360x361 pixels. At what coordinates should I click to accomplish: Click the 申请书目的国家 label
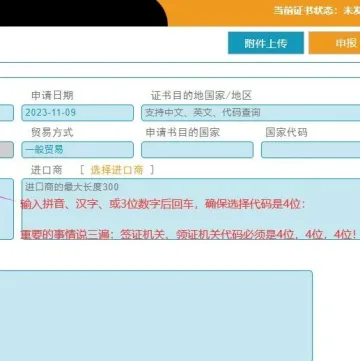coord(183,133)
